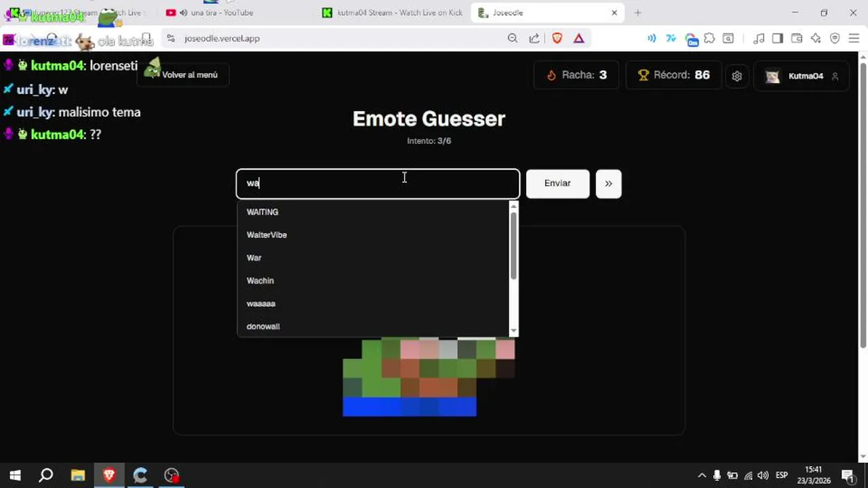Click the blue sound-waves extension icon
868x488 pixels.
click(652, 39)
